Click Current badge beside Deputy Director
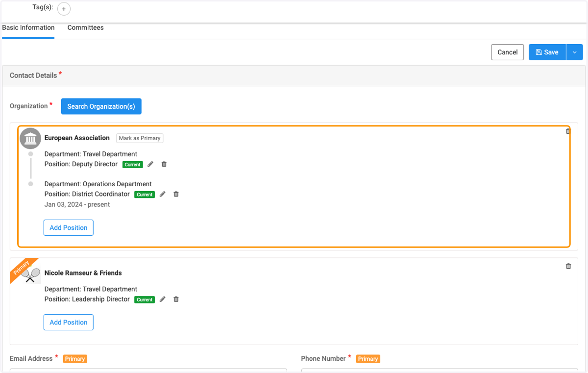Screen dimensions: 588x373 point(133,165)
